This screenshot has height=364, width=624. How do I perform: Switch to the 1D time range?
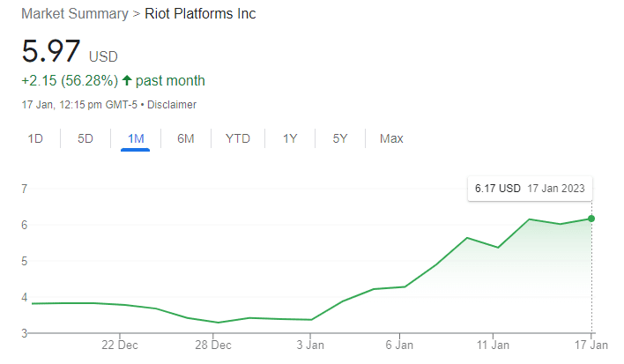click(35, 138)
